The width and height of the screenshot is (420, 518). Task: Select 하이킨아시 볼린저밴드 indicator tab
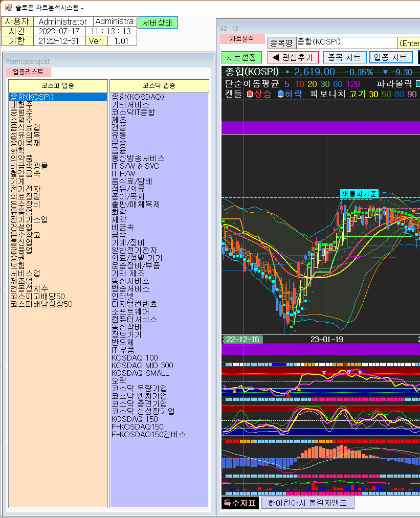[x=307, y=503]
